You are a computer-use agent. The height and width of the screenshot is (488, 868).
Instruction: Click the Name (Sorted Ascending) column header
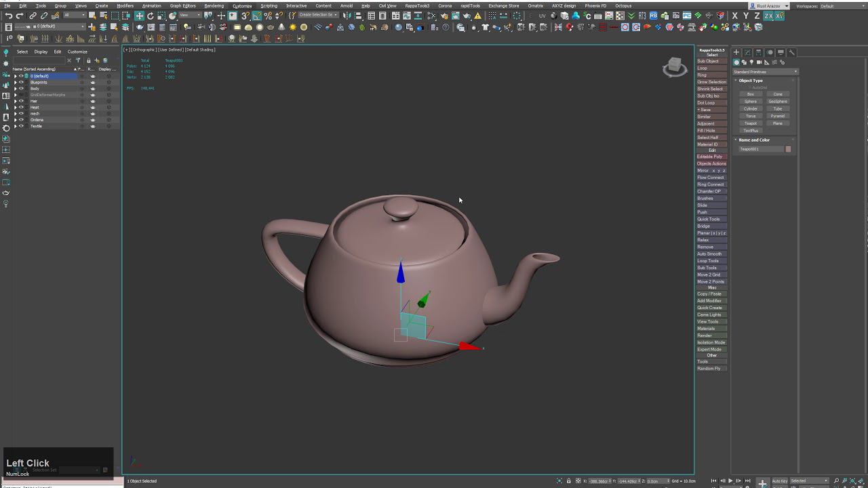(43, 69)
